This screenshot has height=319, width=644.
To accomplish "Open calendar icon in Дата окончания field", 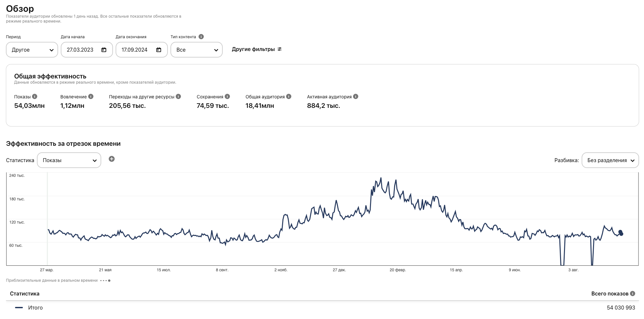I will tap(159, 50).
